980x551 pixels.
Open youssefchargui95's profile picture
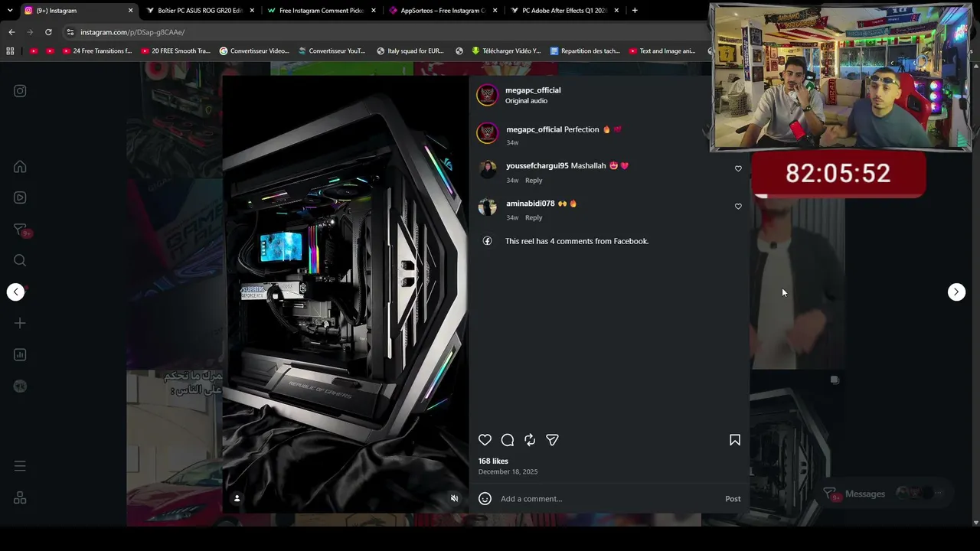coord(487,169)
